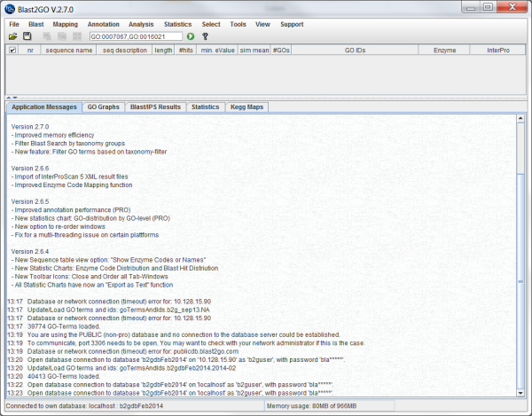Open the Select menu
Viewport: 532px width, 416px height.
point(211,24)
